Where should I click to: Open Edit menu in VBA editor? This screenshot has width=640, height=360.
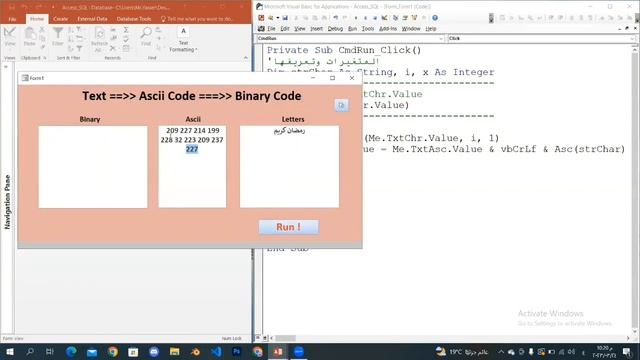tap(285, 29)
